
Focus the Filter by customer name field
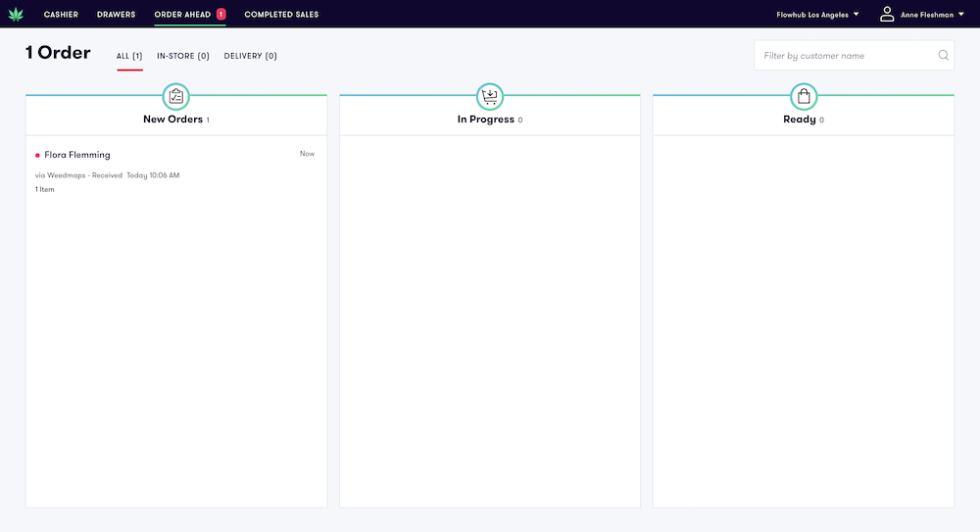(x=845, y=56)
